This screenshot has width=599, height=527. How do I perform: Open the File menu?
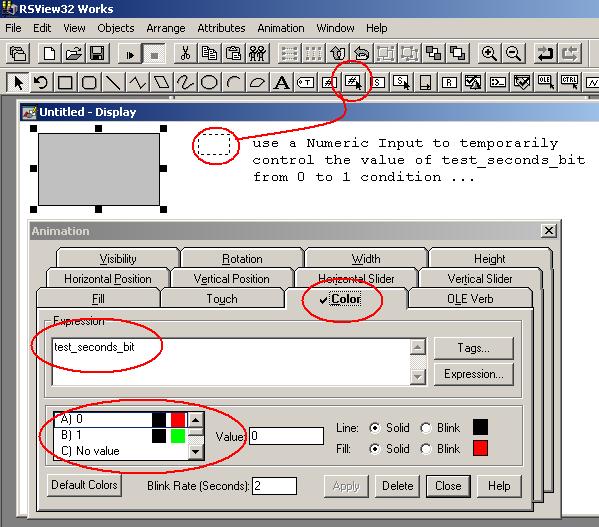13,28
